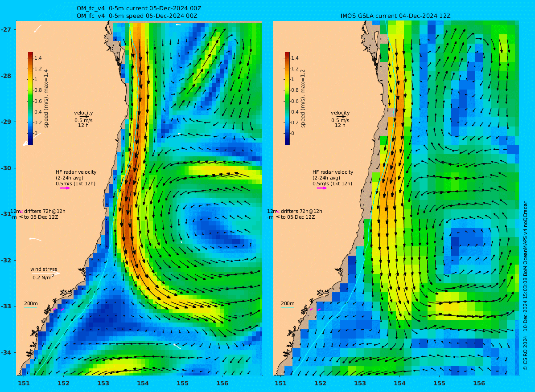Click the dark red top of the OM_fc_v4 color bar
Image resolution: width=535 pixels, height=392 pixels.
31,54
